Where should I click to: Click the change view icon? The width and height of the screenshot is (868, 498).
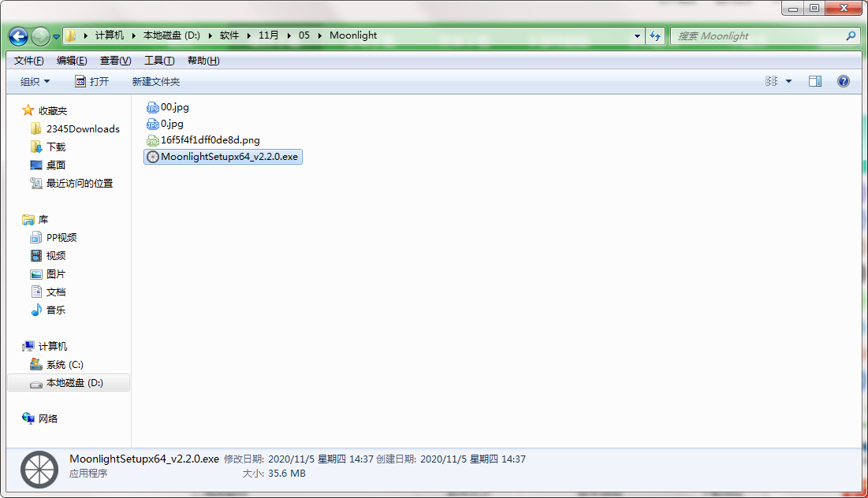click(771, 81)
